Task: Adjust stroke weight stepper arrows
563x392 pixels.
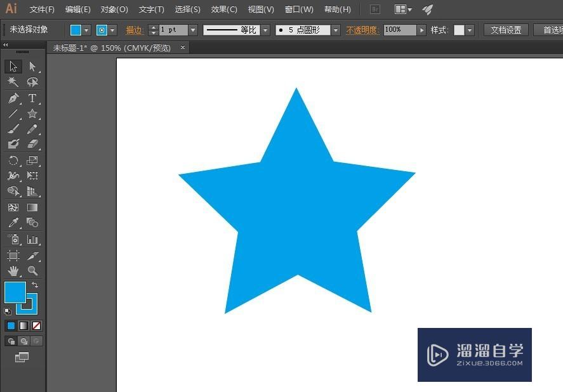Action: 154,30
